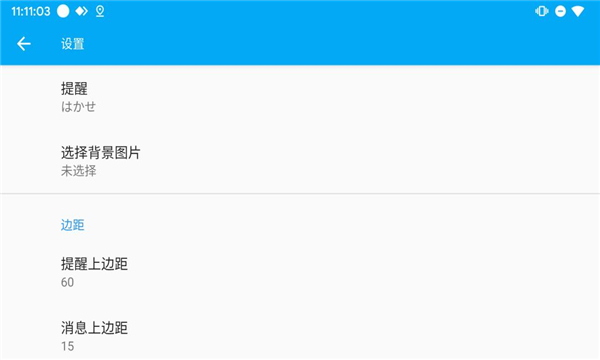This screenshot has height=360, width=600.
Task: Open the 提醒 preference
Action: pos(300,97)
